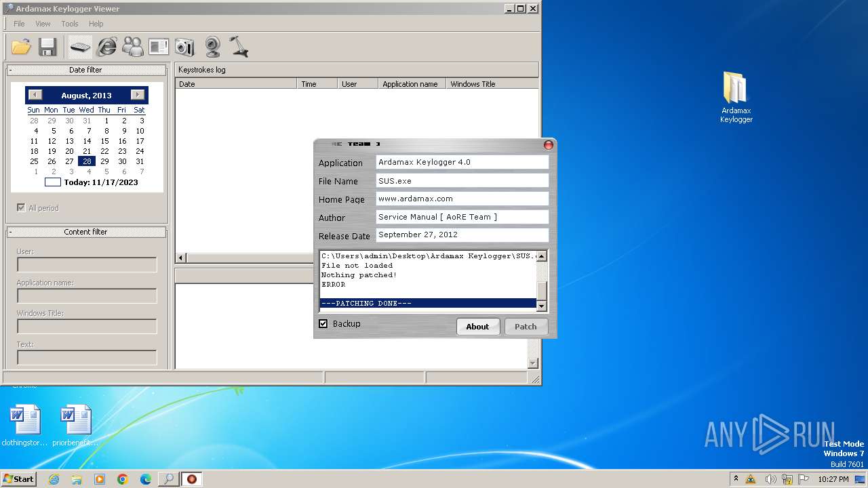Switch to the patcher taskbar button
The height and width of the screenshot is (488, 868).
point(192,479)
